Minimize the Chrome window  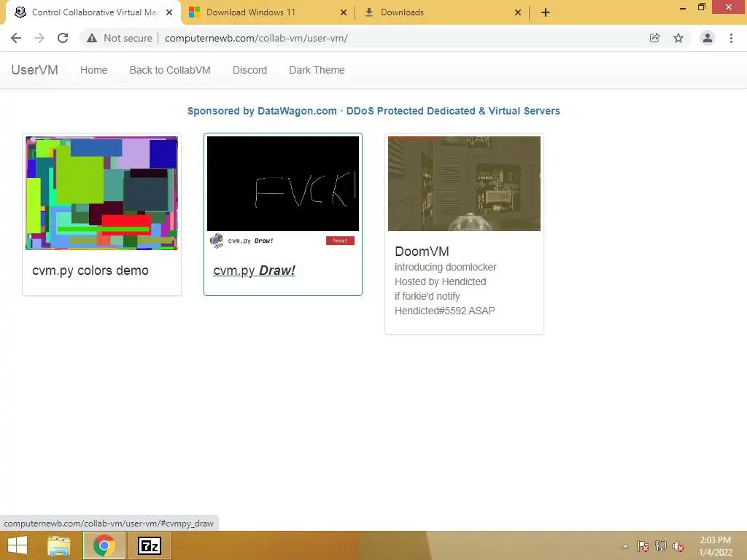pos(683,8)
